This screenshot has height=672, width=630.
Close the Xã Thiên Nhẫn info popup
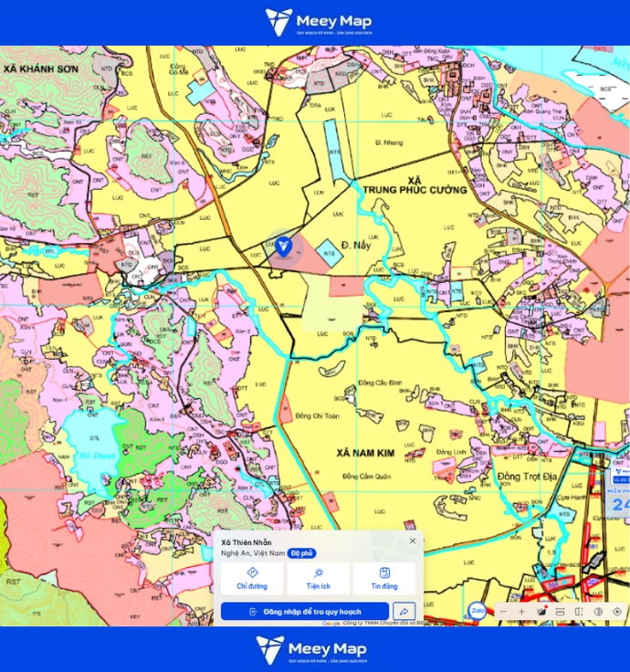click(x=413, y=541)
